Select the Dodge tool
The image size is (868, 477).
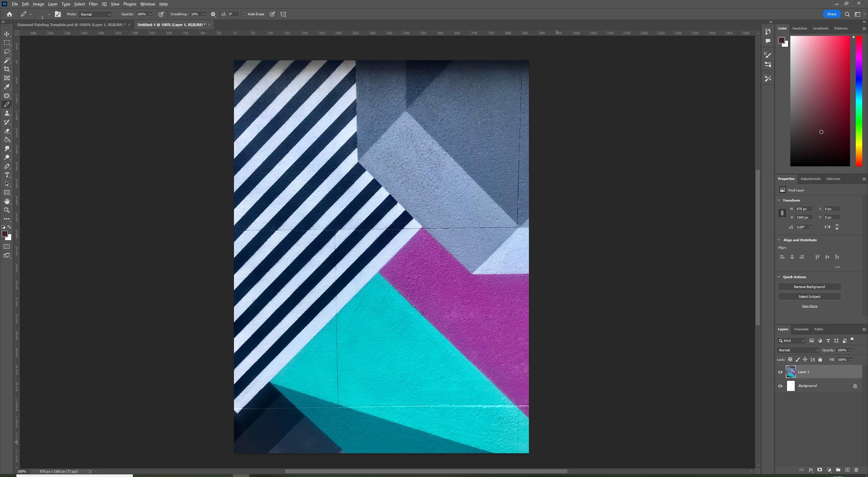[x=7, y=158]
